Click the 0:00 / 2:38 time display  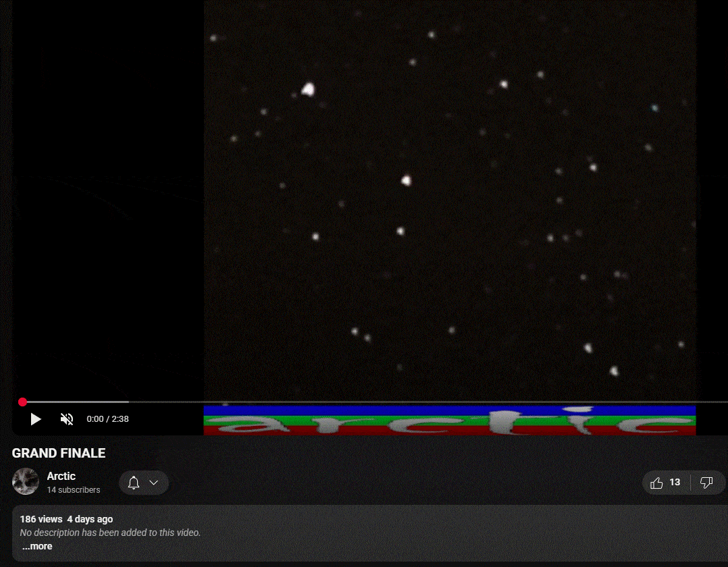coord(107,419)
